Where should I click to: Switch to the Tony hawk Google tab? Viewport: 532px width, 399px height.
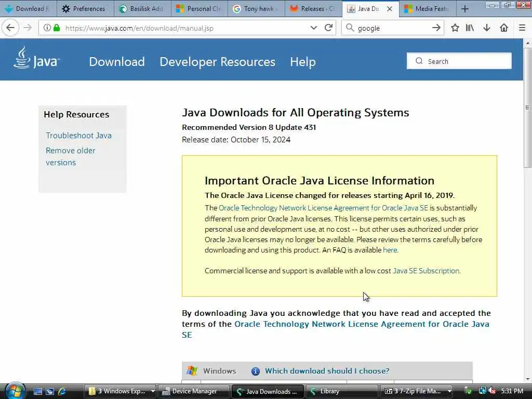coord(256,9)
